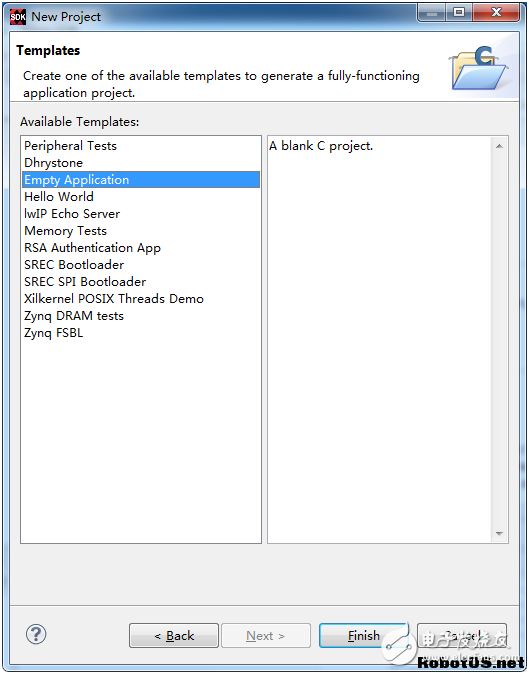This screenshot has width=529, height=674.
Task: Maximize the New Project window
Action: click(459, 12)
